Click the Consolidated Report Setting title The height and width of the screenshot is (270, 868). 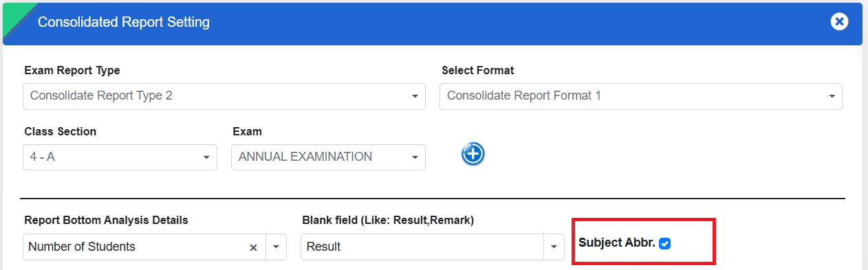click(x=124, y=22)
